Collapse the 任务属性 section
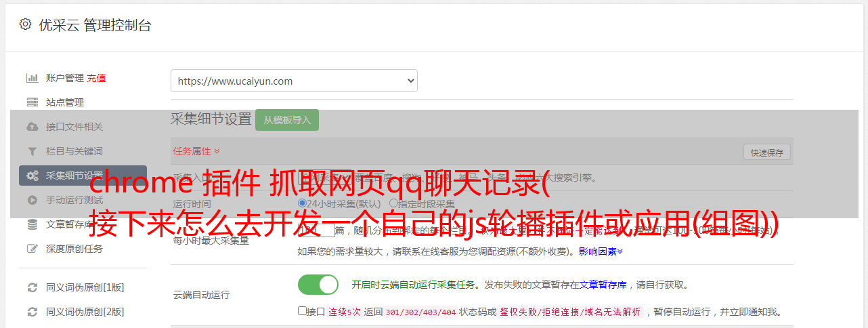Image resolution: width=868 pixels, height=328 pixels. tap(196, 151)
